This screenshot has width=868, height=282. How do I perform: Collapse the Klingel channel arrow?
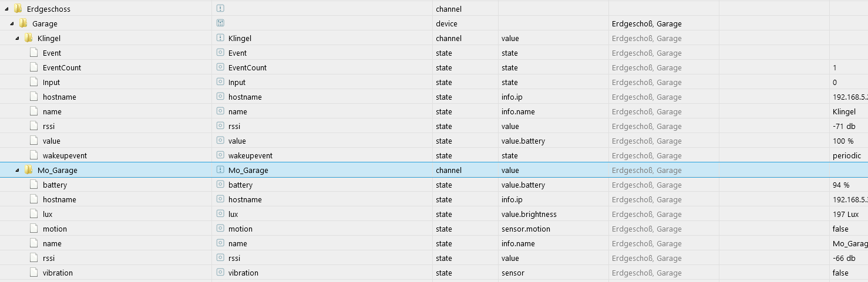[17, 38]
